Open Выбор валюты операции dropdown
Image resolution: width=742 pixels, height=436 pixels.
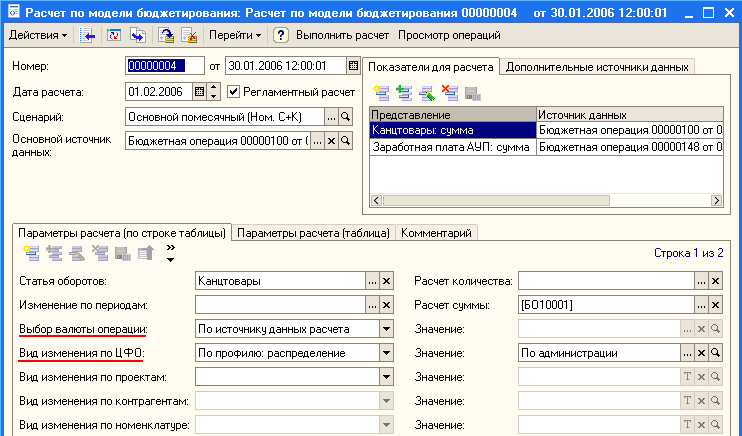pos(386,328)
